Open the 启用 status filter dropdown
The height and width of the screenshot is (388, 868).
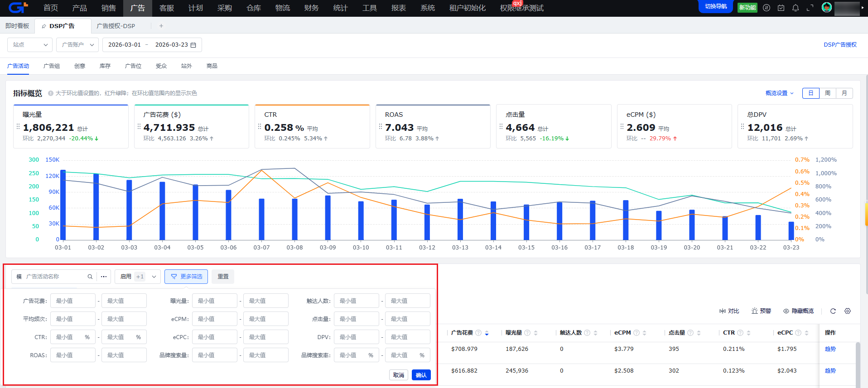138,277
